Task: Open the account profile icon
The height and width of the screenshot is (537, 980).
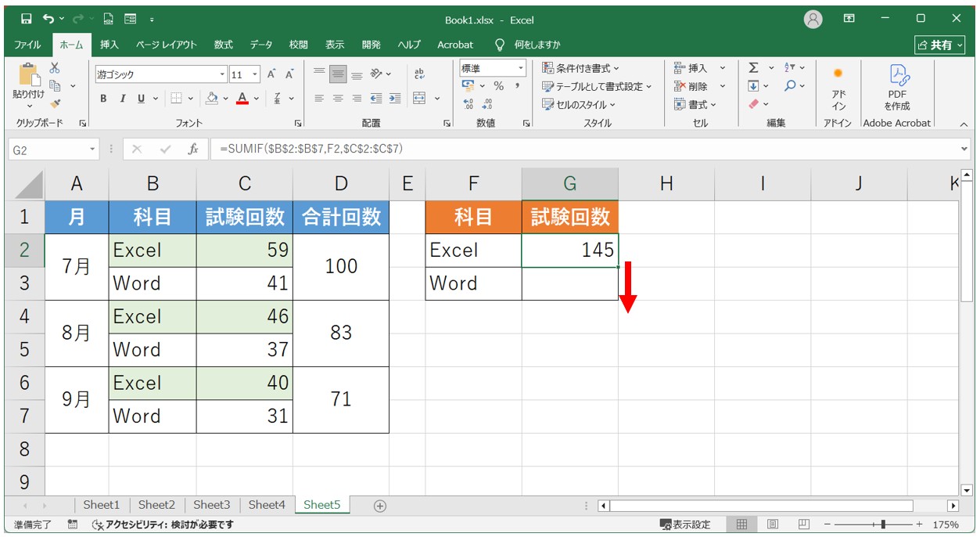Action: (814, 19)
